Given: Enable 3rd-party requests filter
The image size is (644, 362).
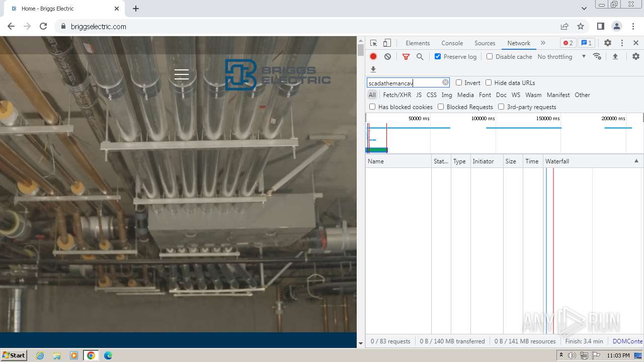Looking at the screenshot, I should [x=501, y=107].
